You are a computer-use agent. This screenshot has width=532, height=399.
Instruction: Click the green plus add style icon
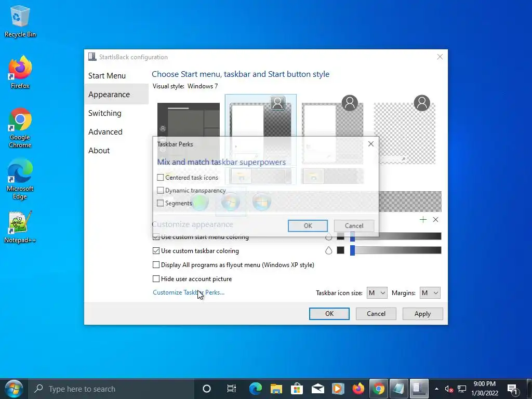tap(423, 220)
